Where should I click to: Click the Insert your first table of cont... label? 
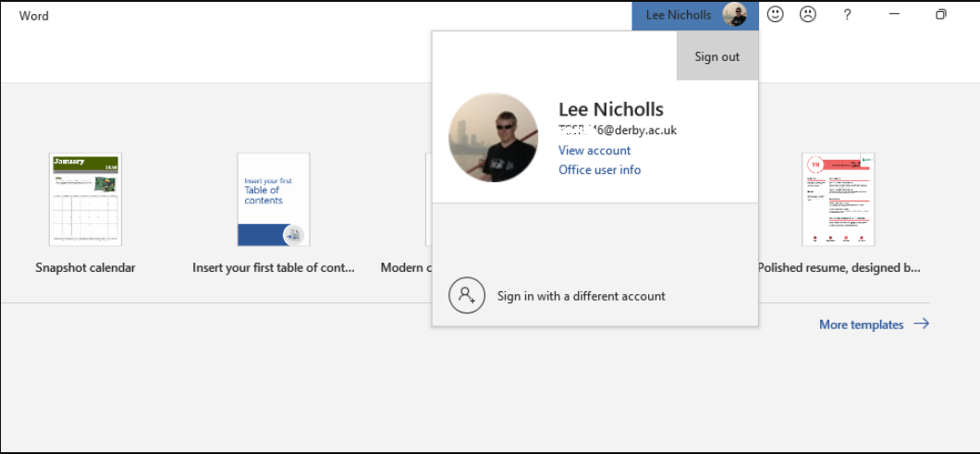point(274,267)
